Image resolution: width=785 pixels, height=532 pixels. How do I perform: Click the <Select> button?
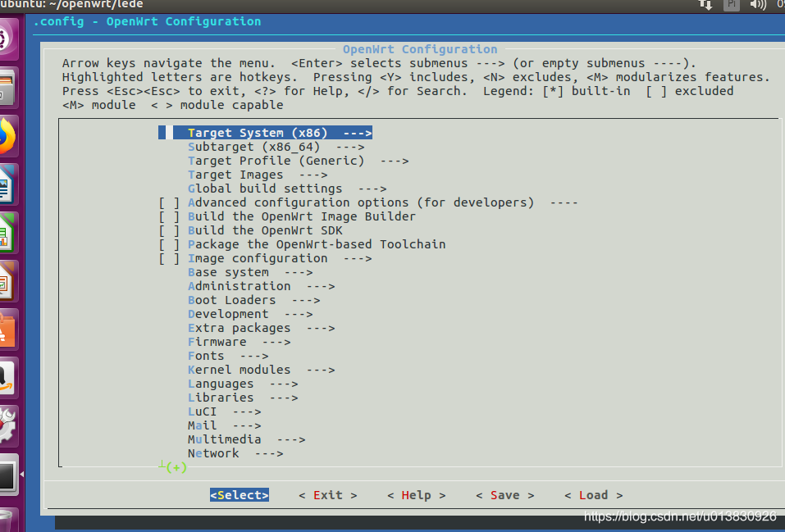tap(240, 495)
